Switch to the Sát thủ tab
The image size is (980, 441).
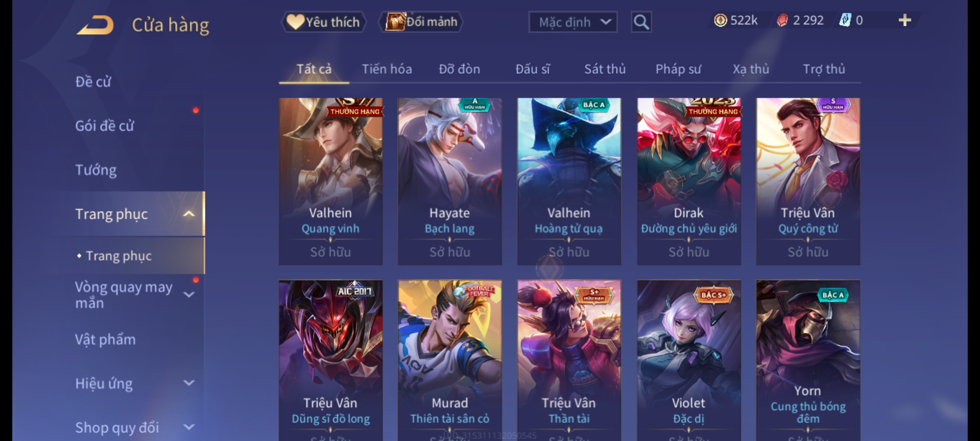coord(605,69)
